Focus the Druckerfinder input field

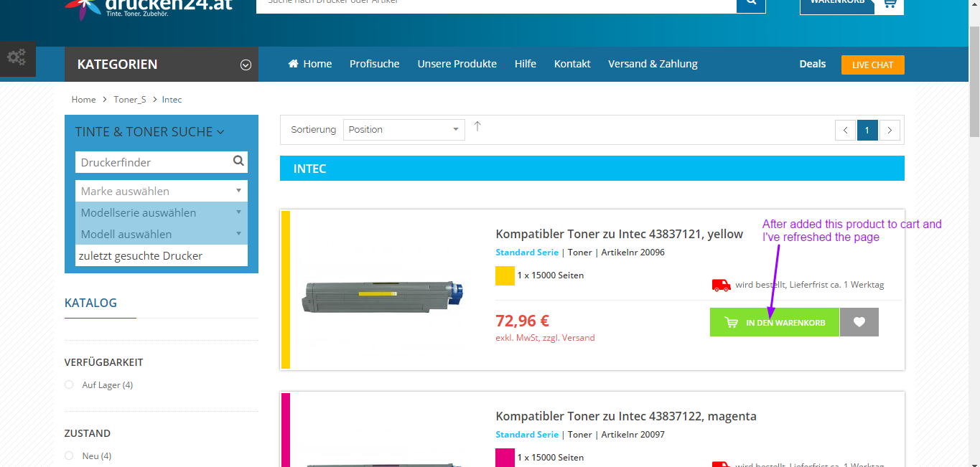153,162
